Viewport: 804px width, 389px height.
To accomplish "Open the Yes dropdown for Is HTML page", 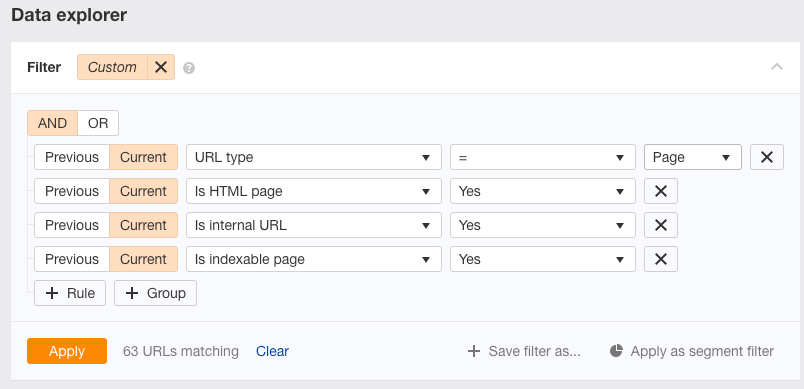I will tap(543, 191).
